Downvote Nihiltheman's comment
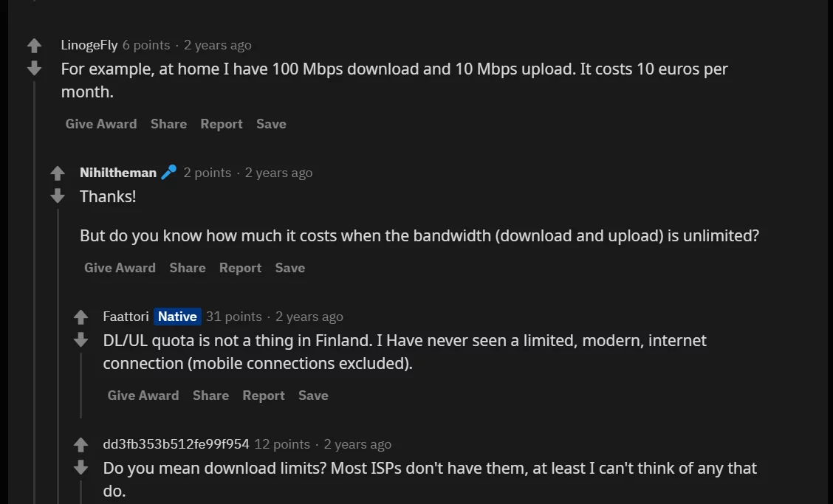This screenshot has height=504, width=833. (x=58, y=196)
